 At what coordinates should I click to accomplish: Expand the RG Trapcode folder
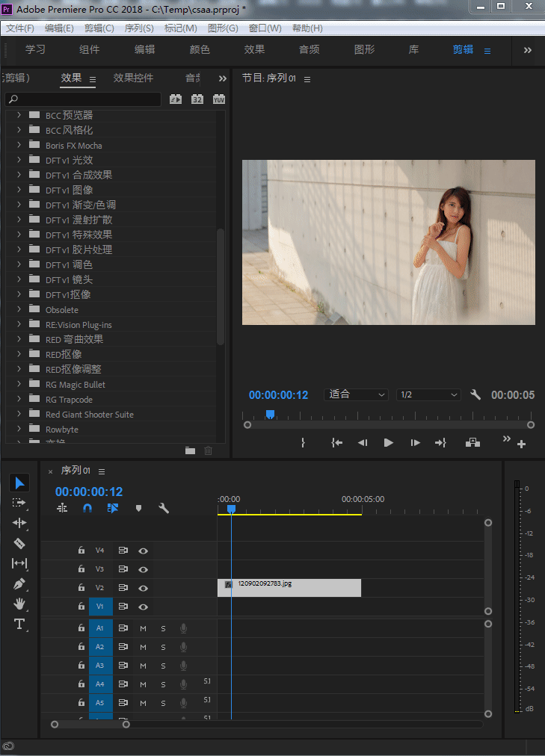[x=19, y=399]
